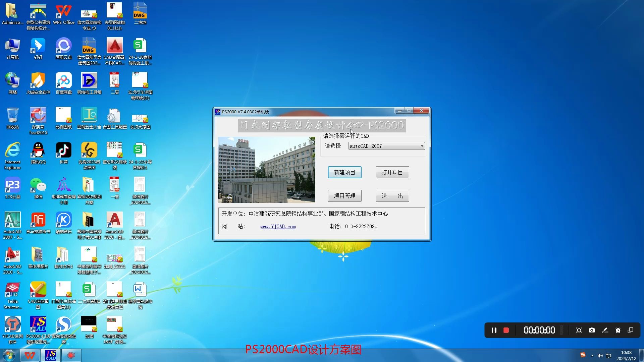Click the PS2000 dialog title bar icon
Viewport: 644px width, 362px height.
(218, 112)
